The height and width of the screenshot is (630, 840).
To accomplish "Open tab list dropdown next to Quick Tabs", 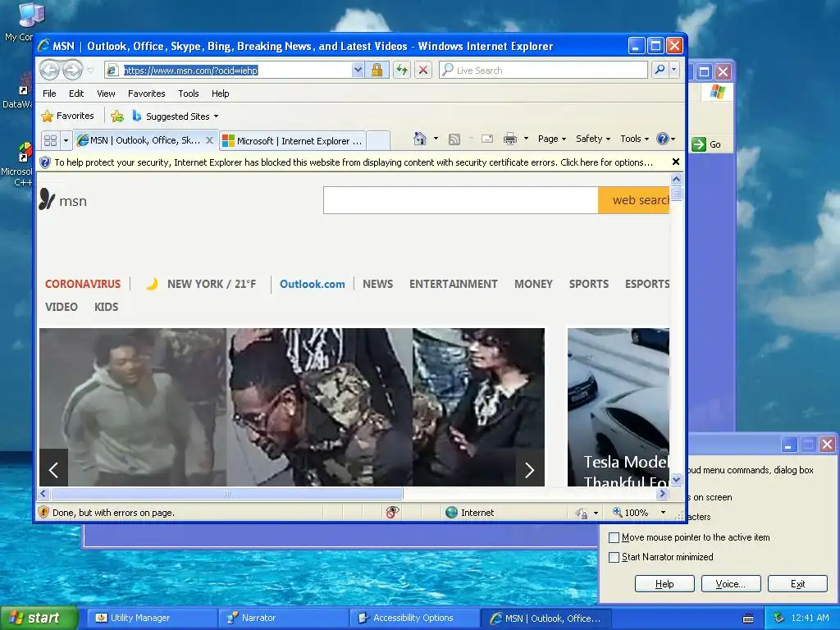I will coord(66,141).
